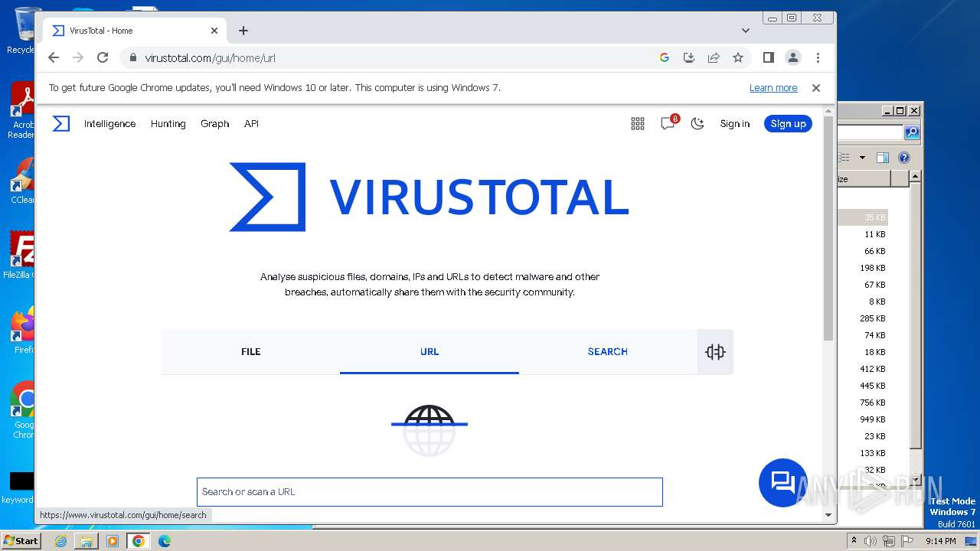
Task: Click the Size column header in Explorer
Action: point(863,179)
